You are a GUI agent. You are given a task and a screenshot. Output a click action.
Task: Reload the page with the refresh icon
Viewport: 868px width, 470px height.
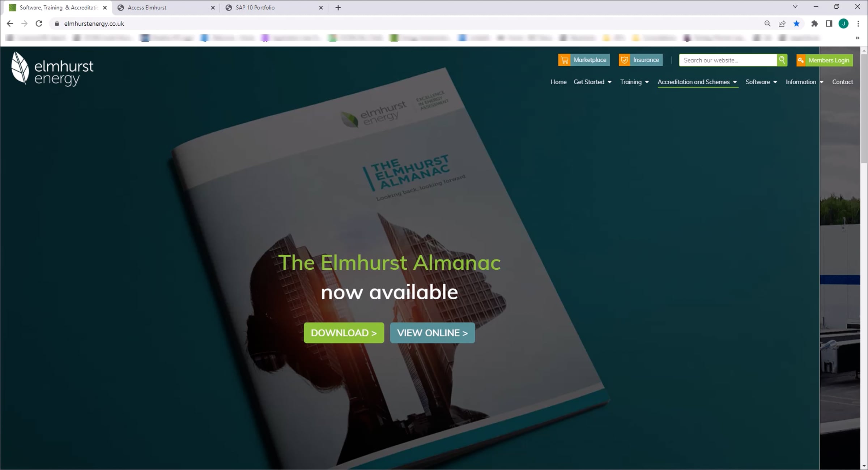click(x=39, y=23)
